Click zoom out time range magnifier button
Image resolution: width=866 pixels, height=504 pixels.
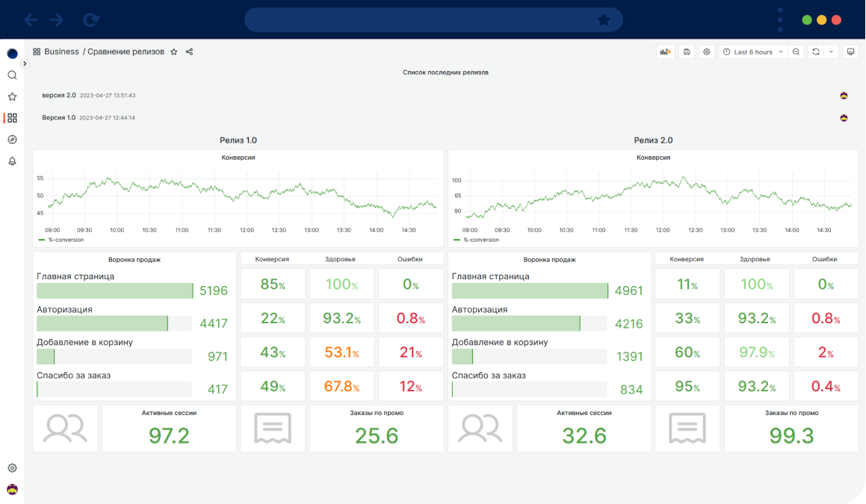[x=795, y=52]
